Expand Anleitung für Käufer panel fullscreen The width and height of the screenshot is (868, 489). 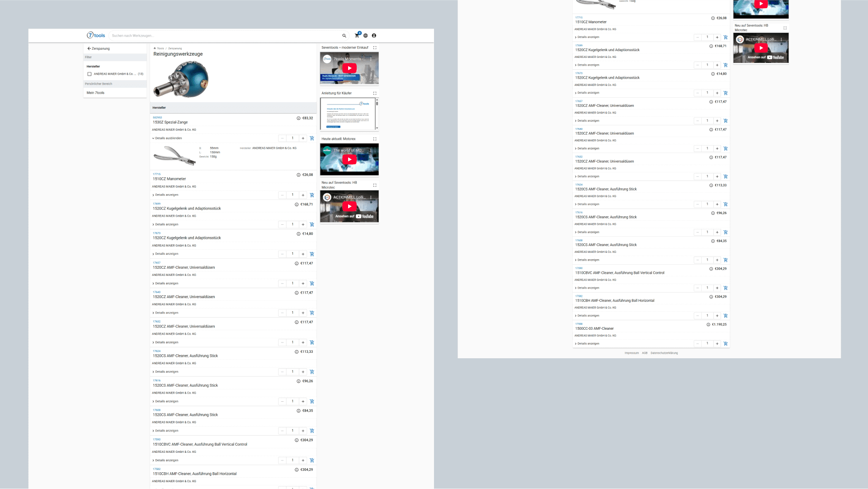point(375,94)
